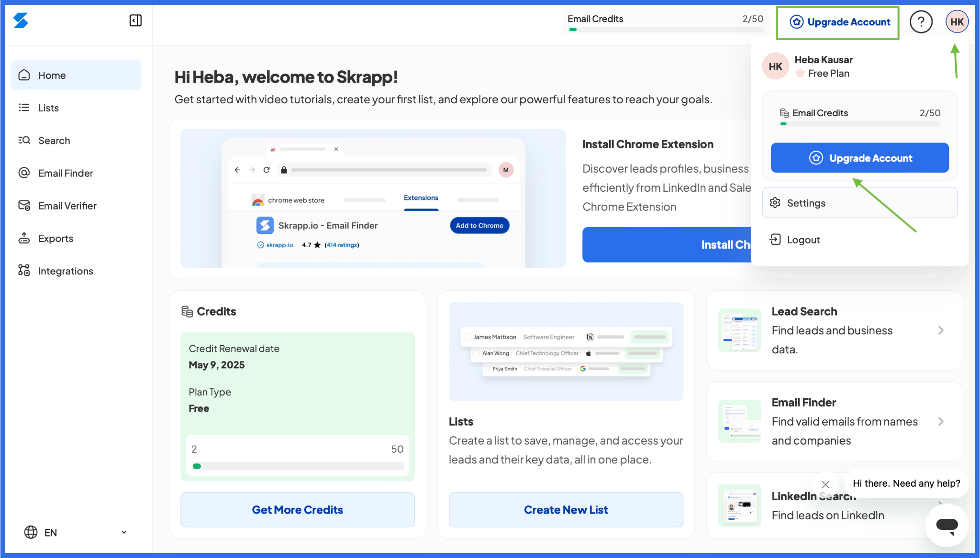Select Logout in the account menu

[859, 240]
